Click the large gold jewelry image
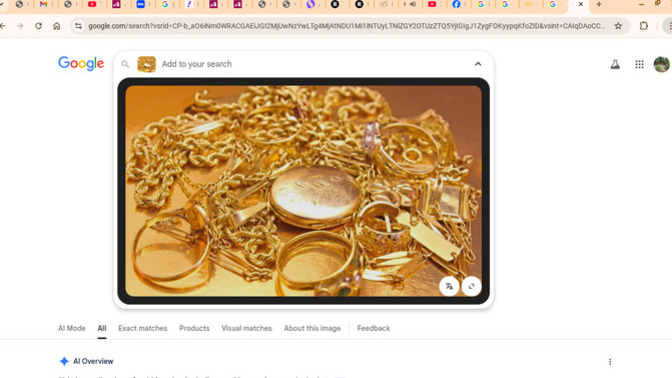This screenshot has height=378, width=672. pyautogui.click(x=303, y=191)
